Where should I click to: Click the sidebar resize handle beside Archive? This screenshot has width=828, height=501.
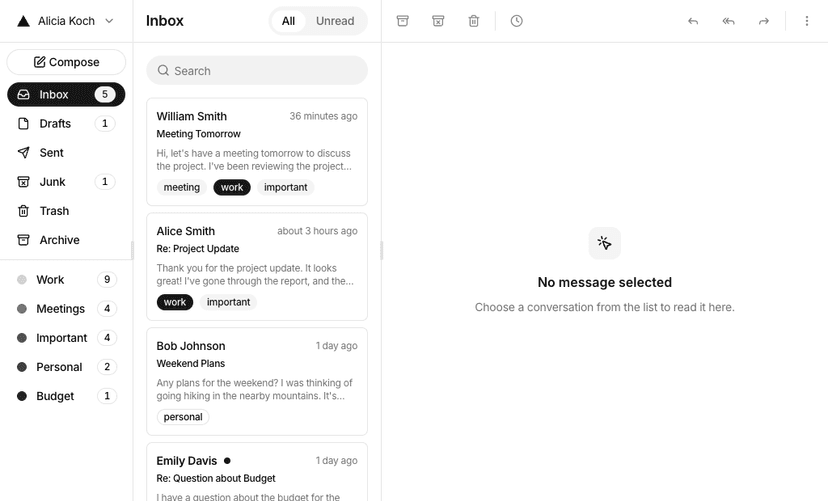[x=132, y=250]
